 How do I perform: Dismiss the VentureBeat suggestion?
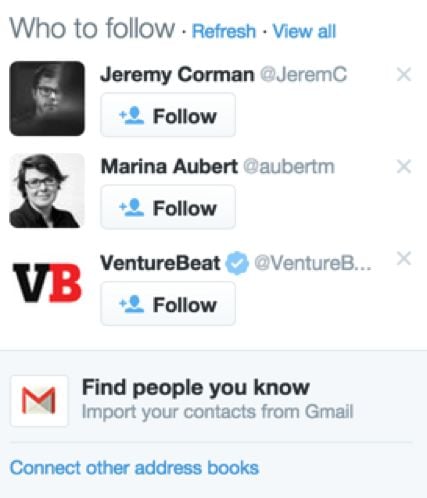pyautogui.click(x=404, y=258)
